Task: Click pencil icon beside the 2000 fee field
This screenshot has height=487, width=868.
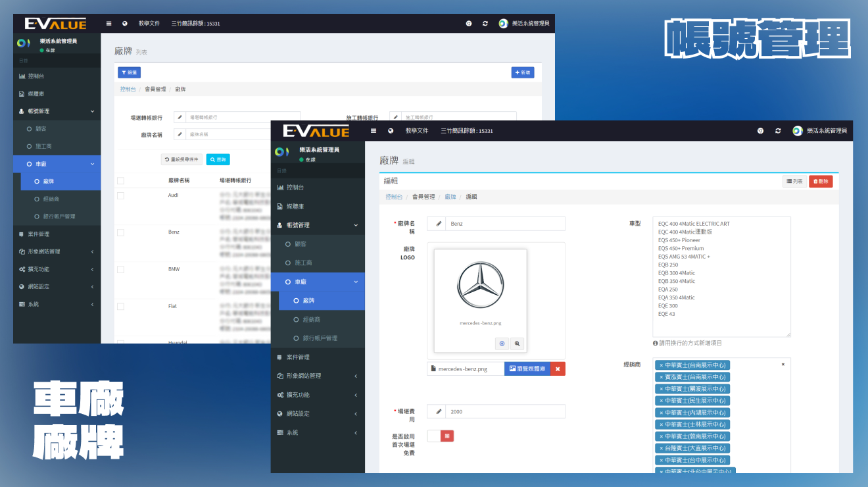Action: tap(439, 411)
